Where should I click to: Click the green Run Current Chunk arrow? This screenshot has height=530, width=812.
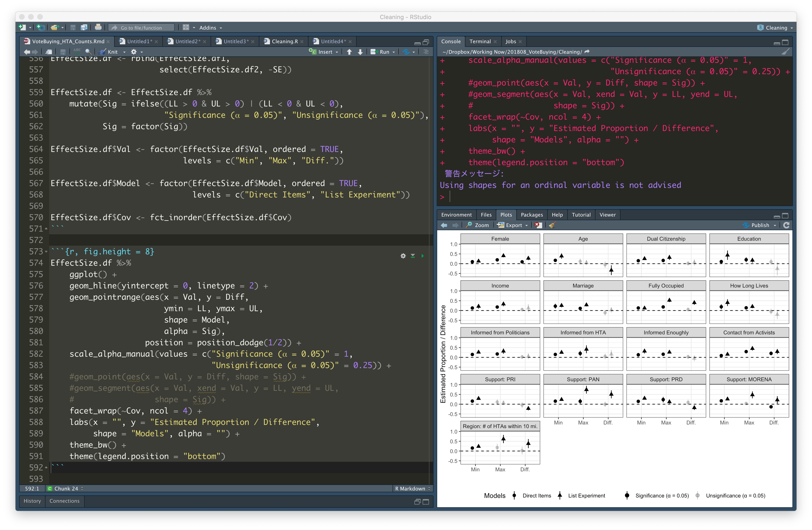422,256
